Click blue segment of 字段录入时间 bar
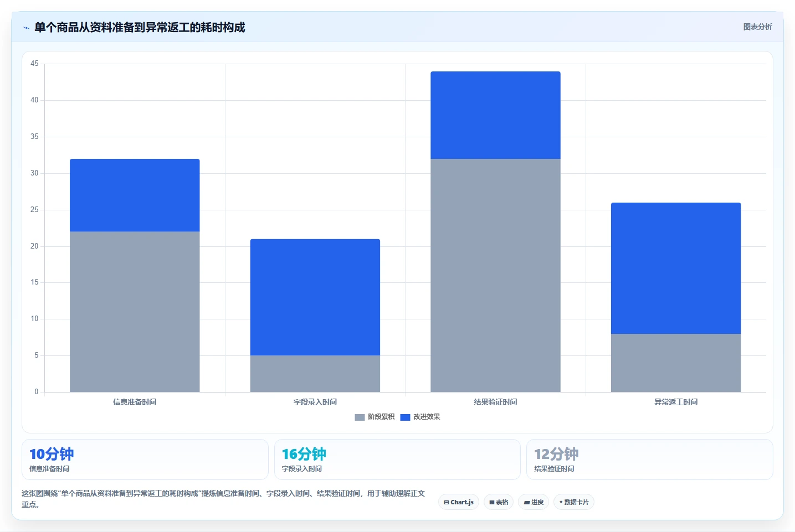The width and height of the screenshot is (795, 532). point(315,297)
